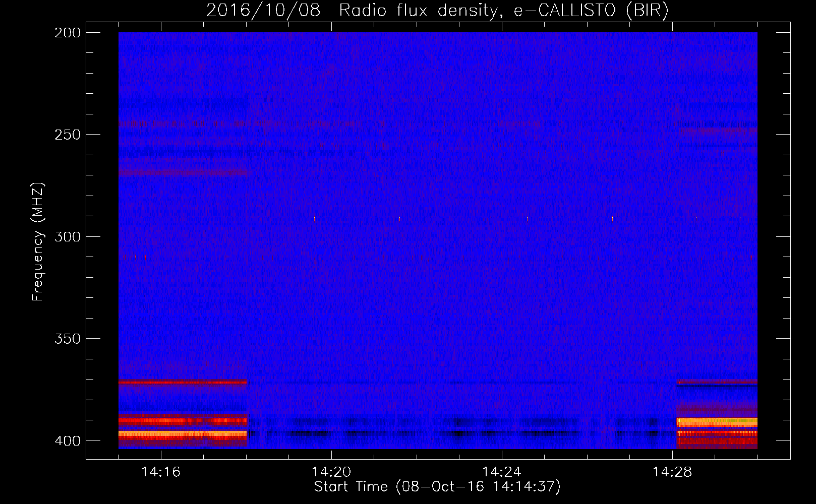The height and width of the screenshot is (504, 816).
Task: Click the 14:24 time tick label
Action: click(502, 472)
